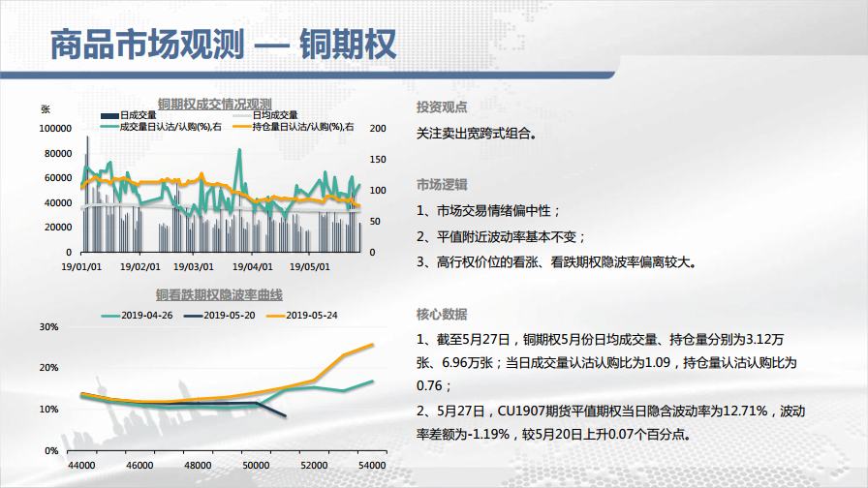Image resolution: width=868 pixels, height=488 pixels.
Task: Click the left axis value 100000
Action: pyautogui.click(x=55, y=129)
